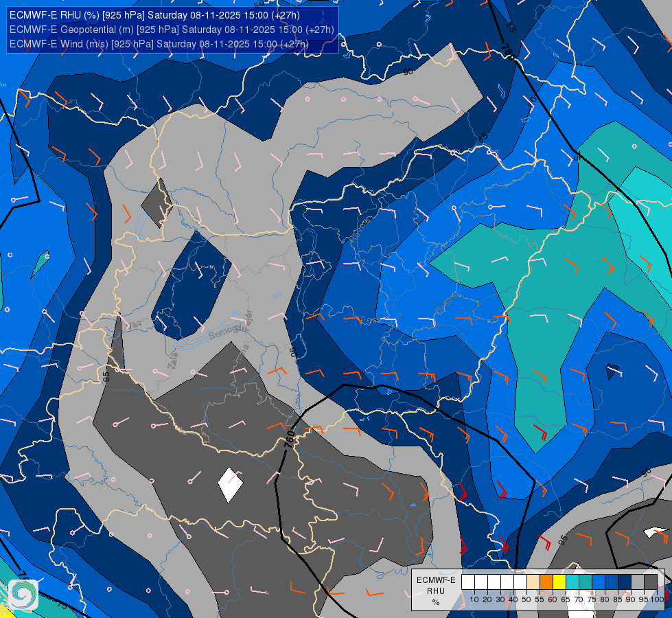Click the cyan 65–70% legend swatch

tap(572, 582)
